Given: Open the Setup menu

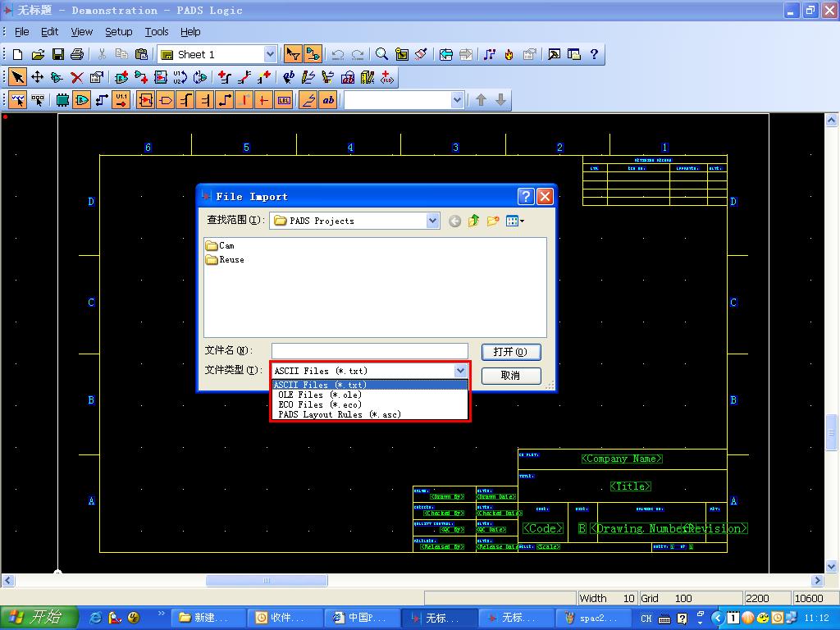Looking at the screenshot, I should [118, 31].
